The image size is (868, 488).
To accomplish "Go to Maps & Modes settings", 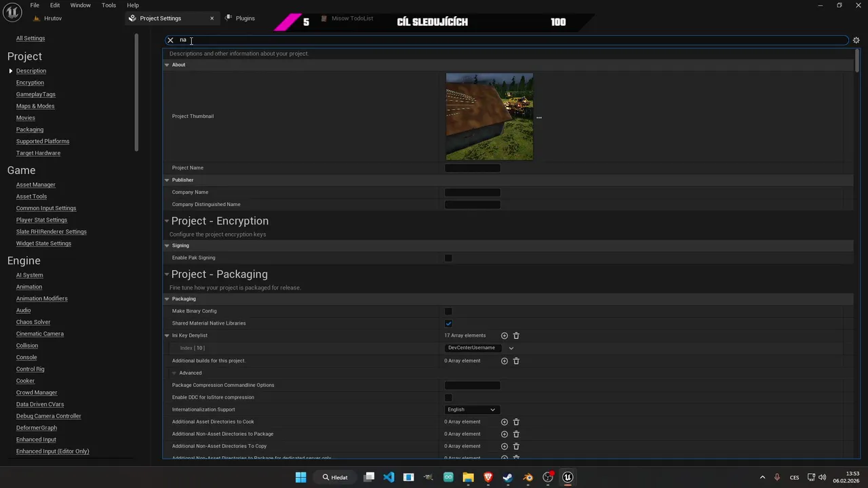I will point(35,106).
